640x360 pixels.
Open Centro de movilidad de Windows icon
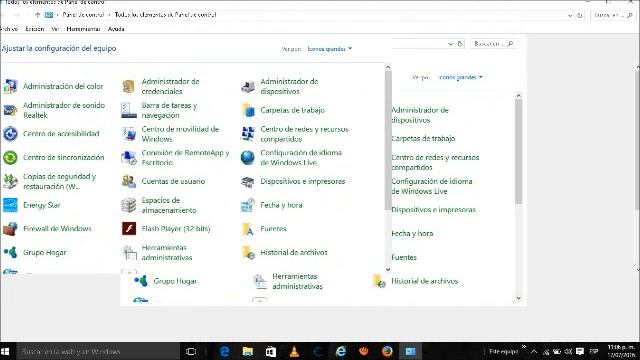point(129,134)
